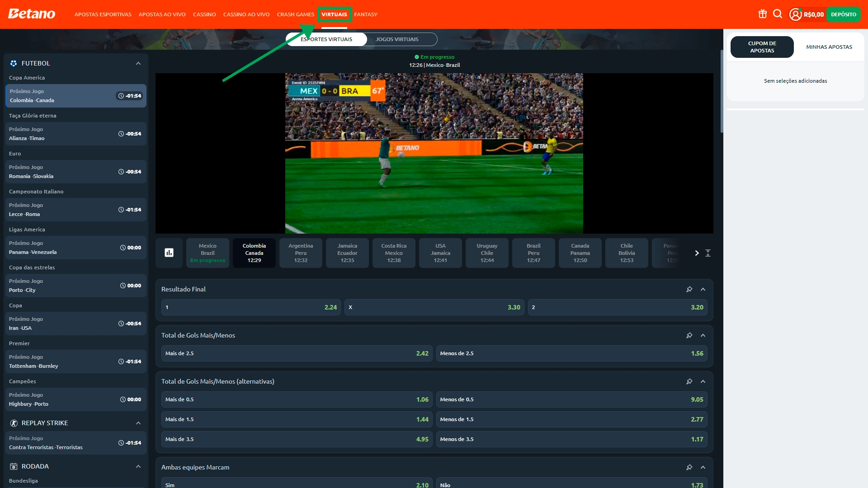Collapse Total de Gols Mais/Menos market
Viewport: 868px width, 488px height.
click(x=703, y=335)
